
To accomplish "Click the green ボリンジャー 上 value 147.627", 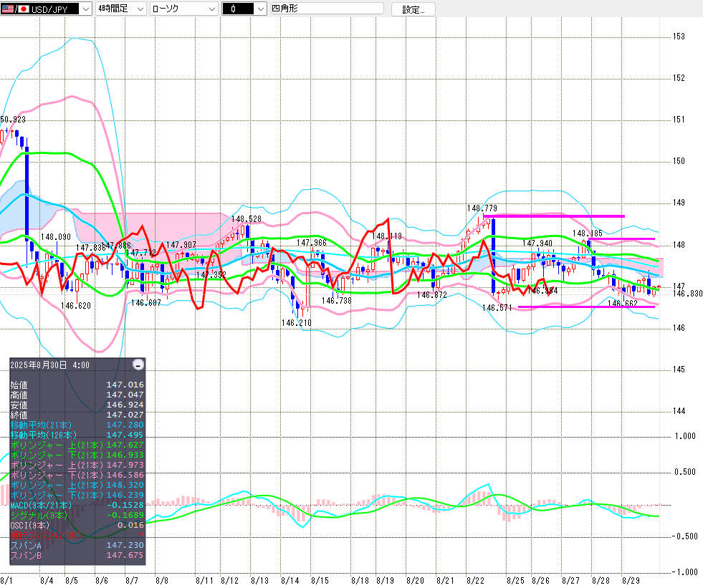I will 125,445.
